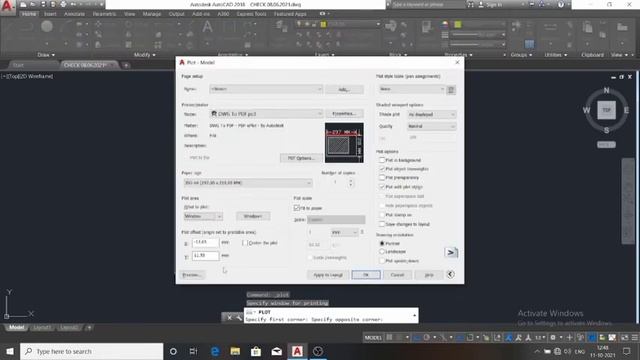
Task: Click the AutoCAD application menu icon
Action: [x=7, y=6]
